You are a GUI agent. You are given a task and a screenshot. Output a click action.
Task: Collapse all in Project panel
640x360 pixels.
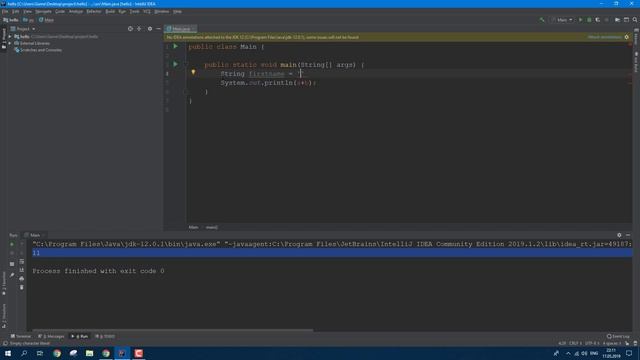(139, 29)
